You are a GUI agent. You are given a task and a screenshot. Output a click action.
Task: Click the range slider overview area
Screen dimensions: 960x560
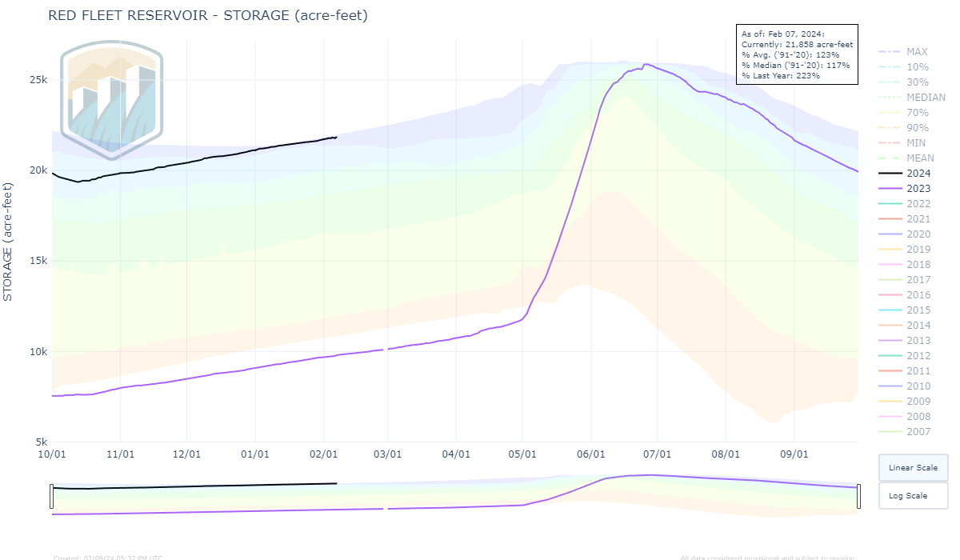point(455,496)
